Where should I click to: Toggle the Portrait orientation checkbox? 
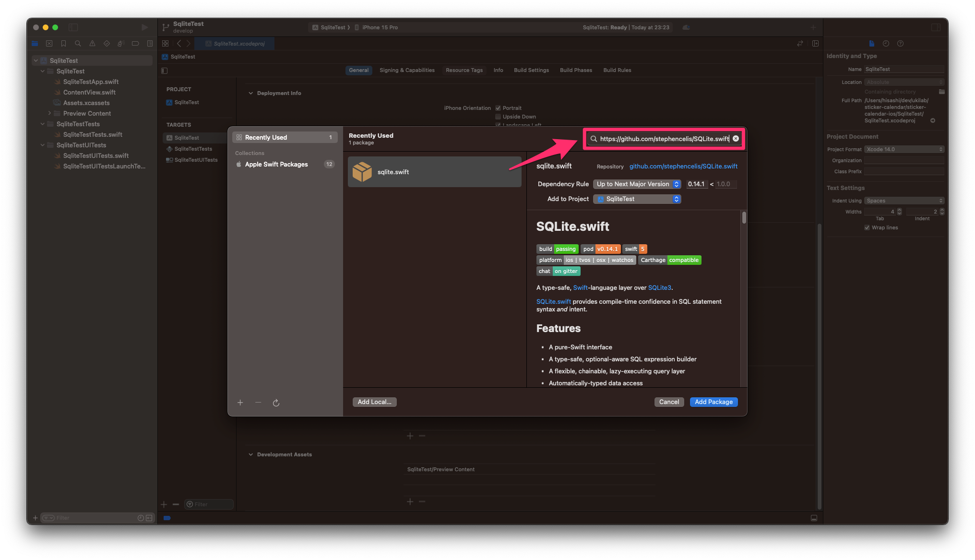click(498, 108)
